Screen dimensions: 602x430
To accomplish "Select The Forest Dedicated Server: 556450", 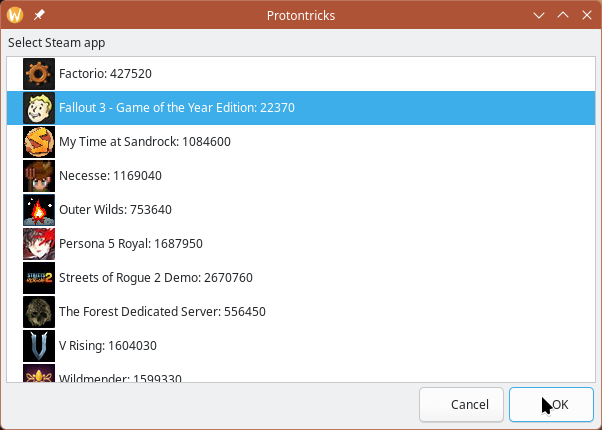I will 301,312.
